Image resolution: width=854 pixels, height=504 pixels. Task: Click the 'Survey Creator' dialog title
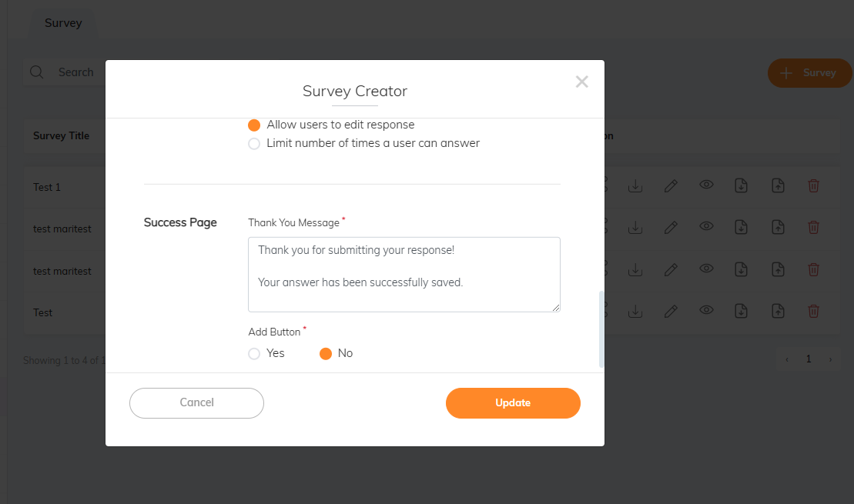(355, 92)
